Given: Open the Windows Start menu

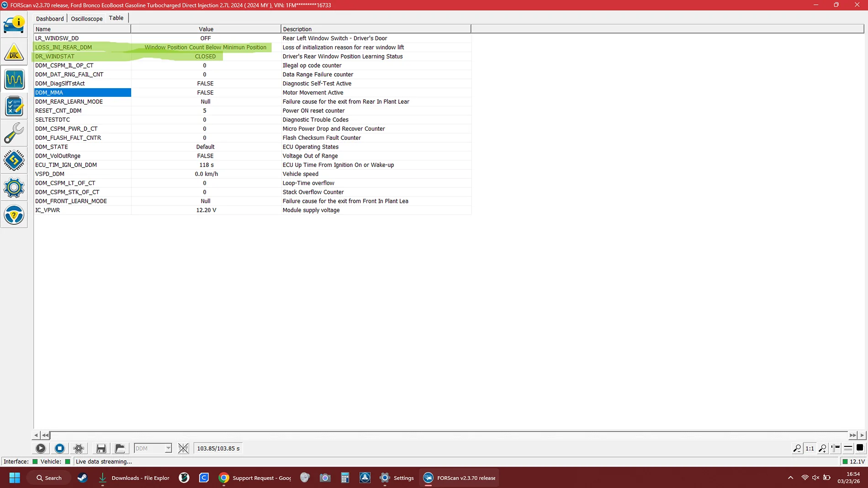Looking at the screenshot, I should [15, 478].
